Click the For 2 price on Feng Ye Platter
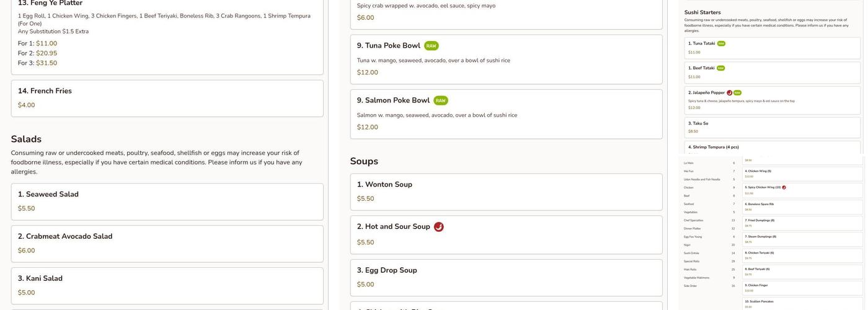This screenshot has height=310, width=868. [46, 53]
